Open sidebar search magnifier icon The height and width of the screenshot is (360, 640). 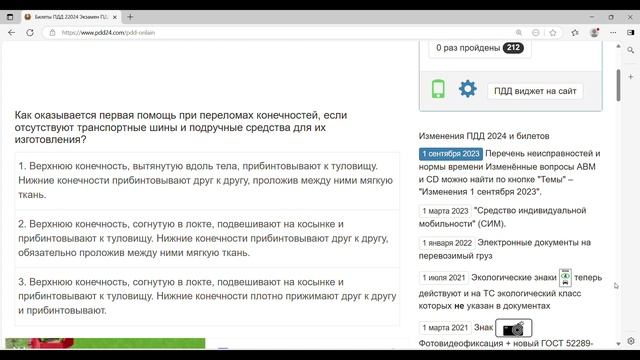point(631,50)
